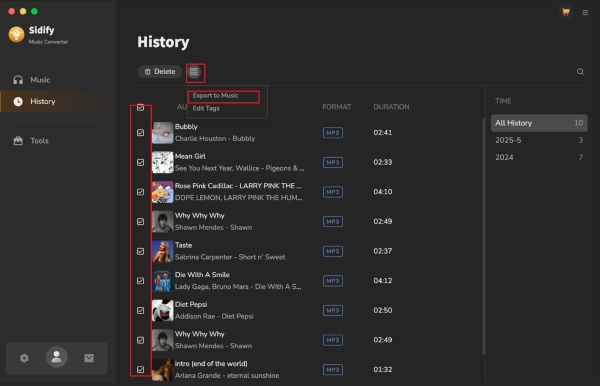Click the FORMAT column header
This screenshot has width=600, height=386.
[336, 107]
